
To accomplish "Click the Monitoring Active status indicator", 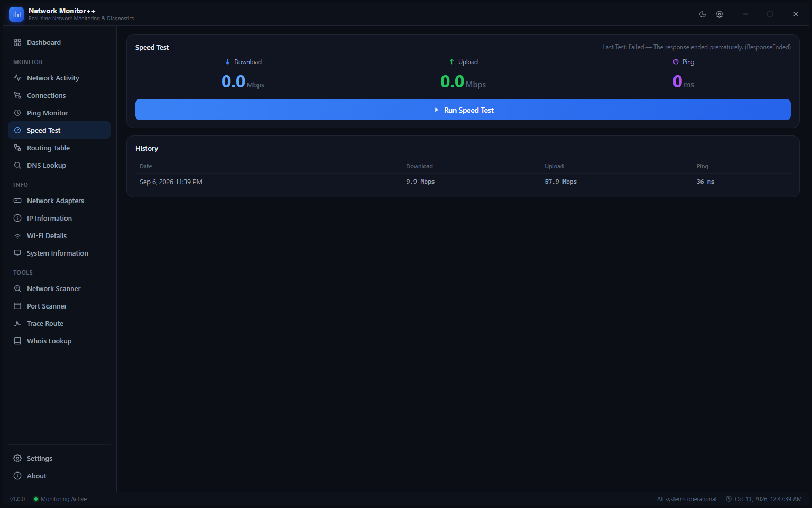I will tap(60, 499).
